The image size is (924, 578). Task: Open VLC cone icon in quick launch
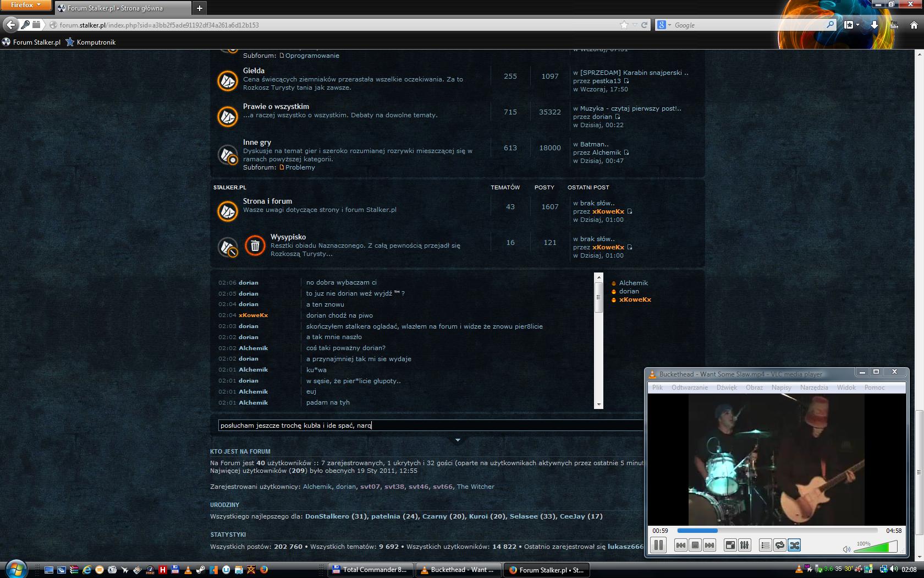point(188,570)
